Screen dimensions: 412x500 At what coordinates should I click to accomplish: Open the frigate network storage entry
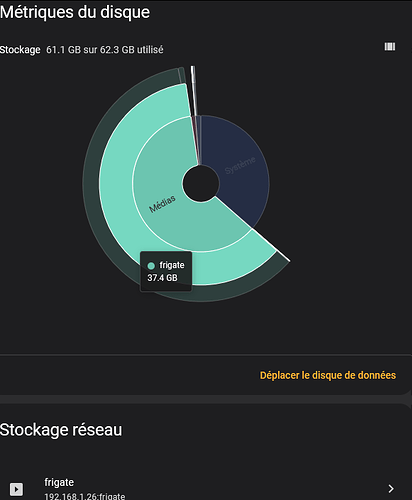click(206, 488)
